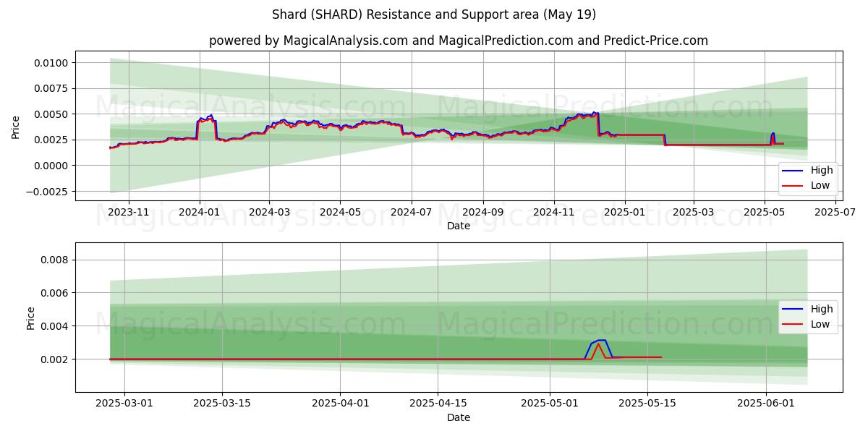868x434 pixels.
Task: Click the 0.004 tick on bottom chart
Action: pos(55,326)
